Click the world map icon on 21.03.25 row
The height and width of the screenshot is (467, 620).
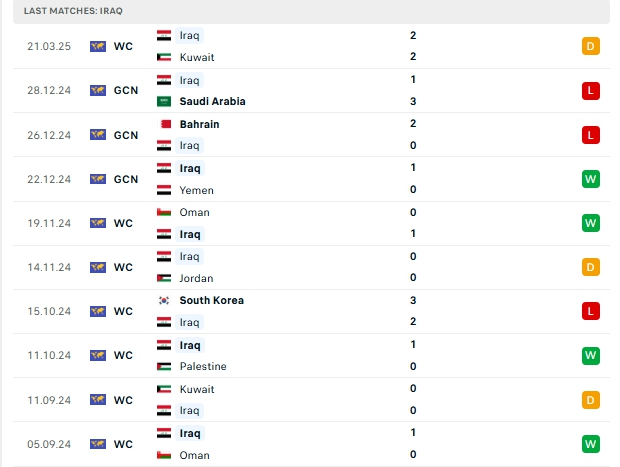(98, 46)
